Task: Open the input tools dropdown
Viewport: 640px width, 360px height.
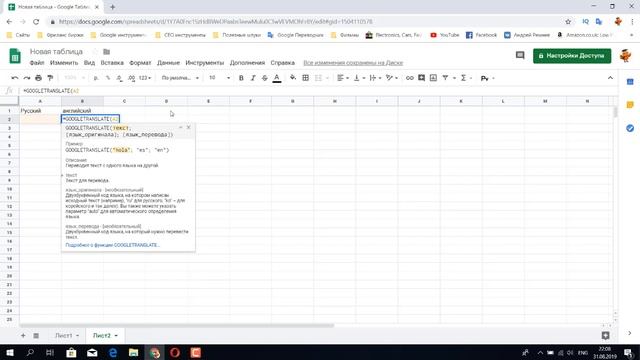Action: [487, 78]
